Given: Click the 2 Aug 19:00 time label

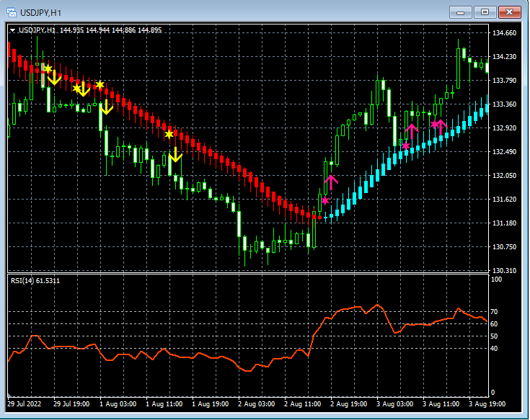Looking at the screenshot, I should pos(348,404).
